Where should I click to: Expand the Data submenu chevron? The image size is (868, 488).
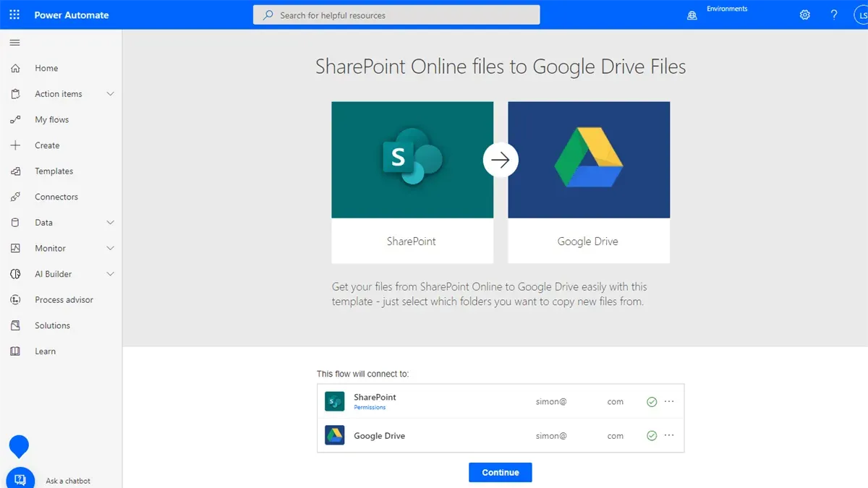pyautogui.click(x=110, y=223)
